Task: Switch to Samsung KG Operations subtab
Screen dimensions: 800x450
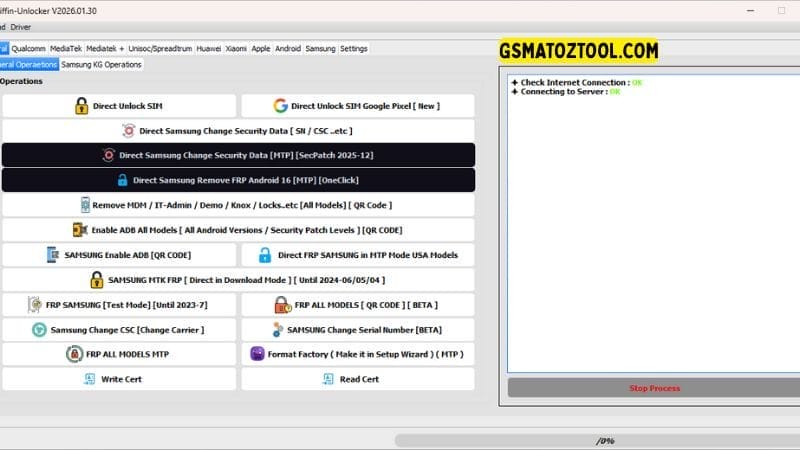Action: click(101, 65)
